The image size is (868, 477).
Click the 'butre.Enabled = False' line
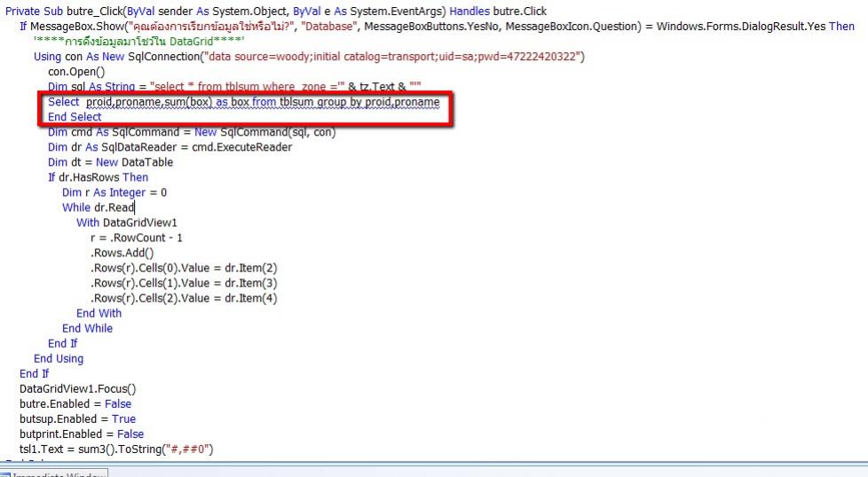coord(75,404)
